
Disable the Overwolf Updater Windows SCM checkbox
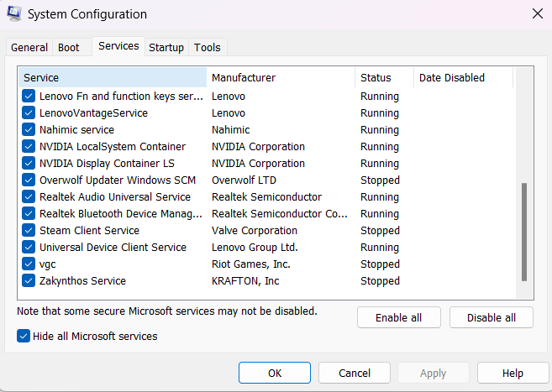(29, 180)
